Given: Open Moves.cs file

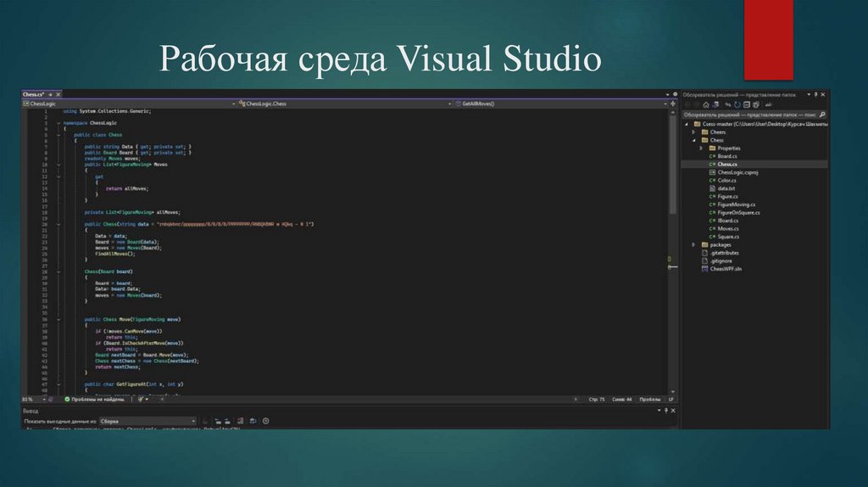Looking at the screenshot, I should (727, 229).
